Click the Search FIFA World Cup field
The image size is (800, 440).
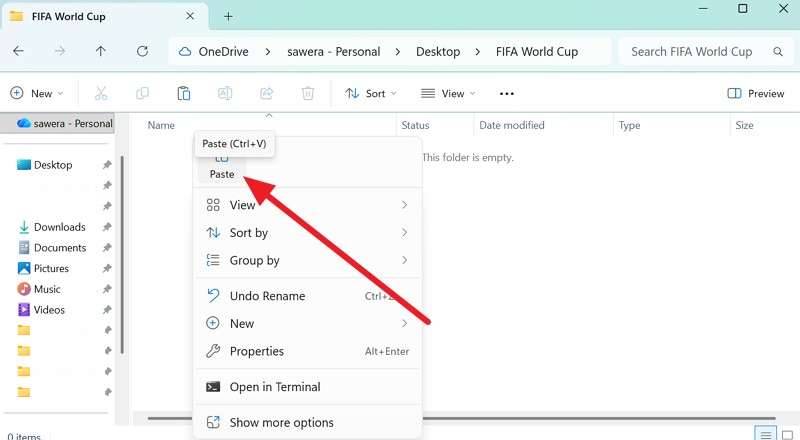704,52
